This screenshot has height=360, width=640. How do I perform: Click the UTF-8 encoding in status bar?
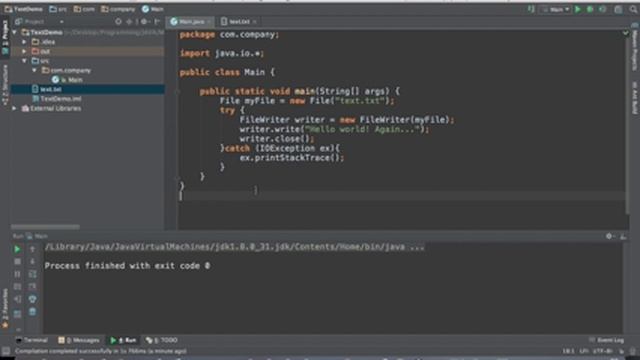tap(602, 351)
